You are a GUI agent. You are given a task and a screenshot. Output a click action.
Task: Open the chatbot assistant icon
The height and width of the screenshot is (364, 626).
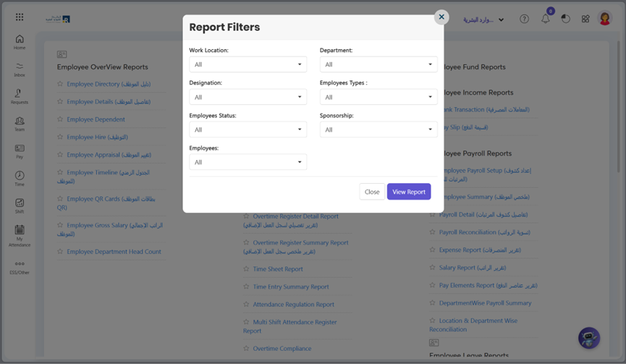589,337
